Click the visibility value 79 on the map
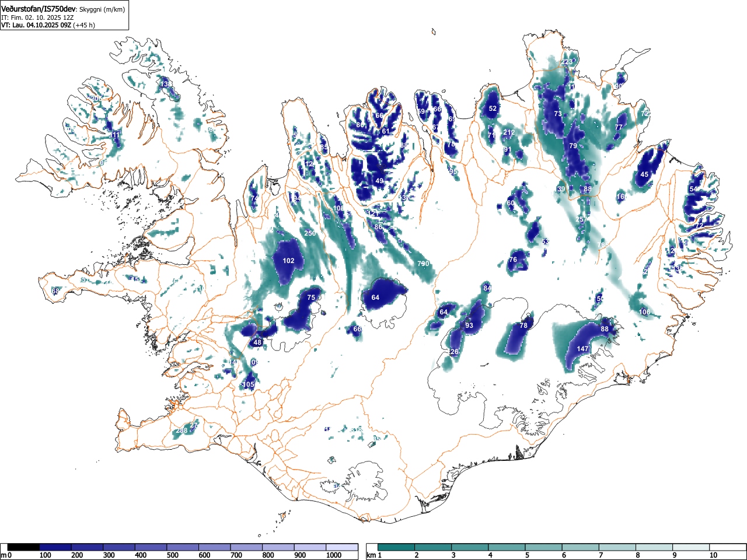Screen dimensions: 747x560 [573, 146]
